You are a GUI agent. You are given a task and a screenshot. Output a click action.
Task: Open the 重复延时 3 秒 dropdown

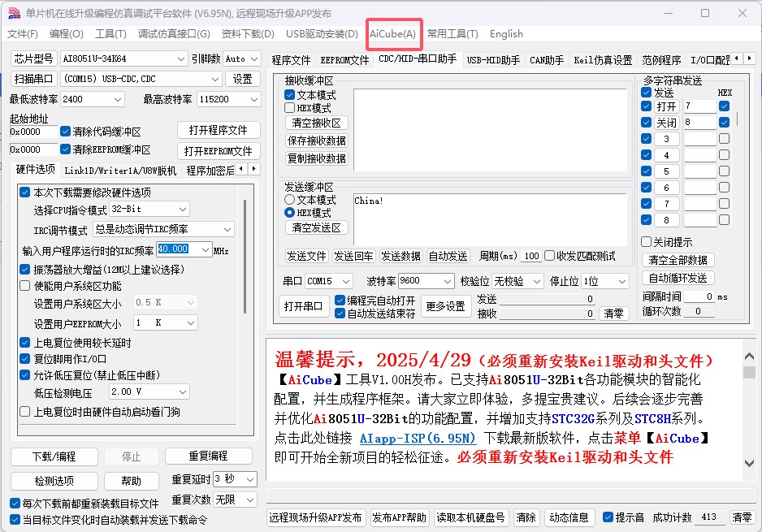tap(236, 479)
